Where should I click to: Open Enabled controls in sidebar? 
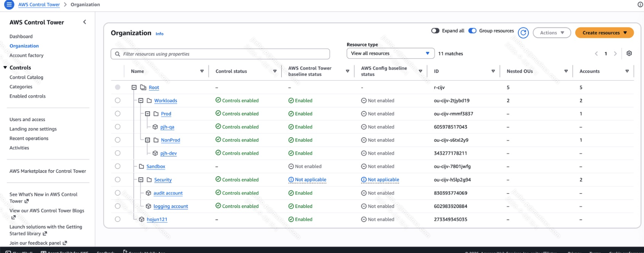28,96
